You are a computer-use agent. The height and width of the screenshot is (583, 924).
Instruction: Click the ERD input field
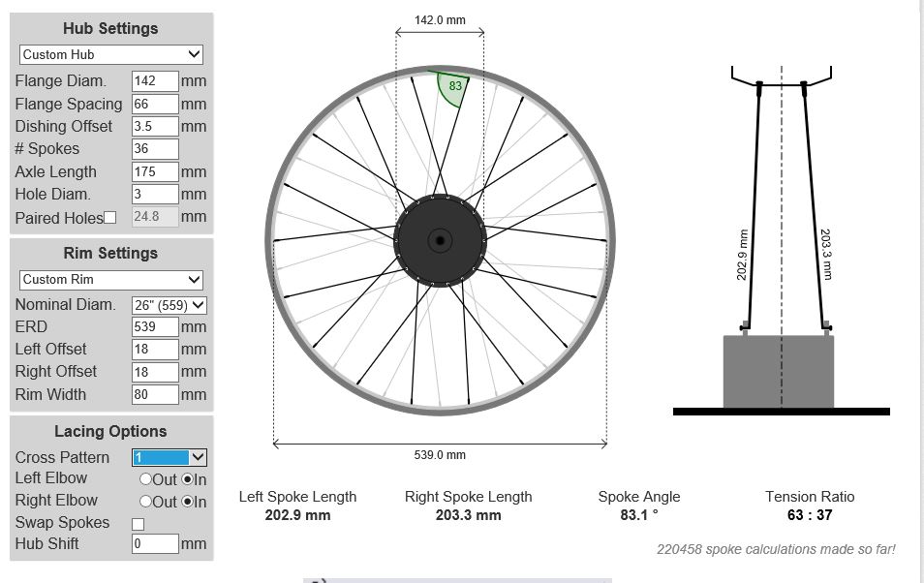click(x=155, y=327)
